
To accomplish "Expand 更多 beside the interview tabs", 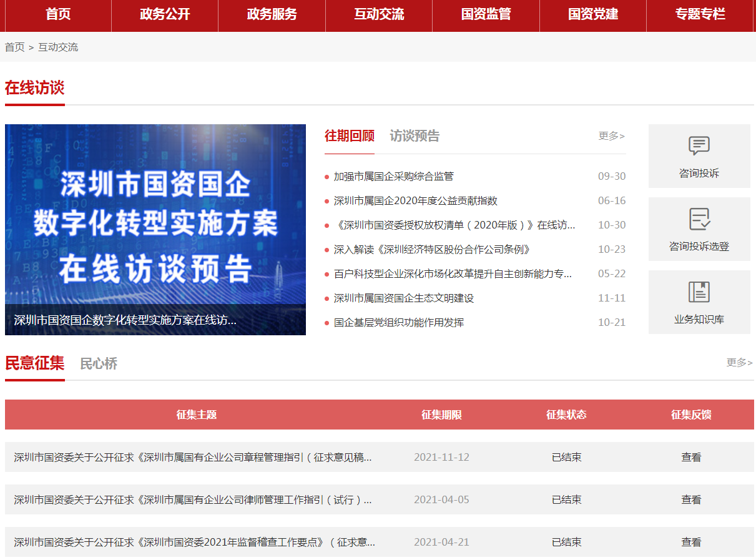I will point(611,136).
